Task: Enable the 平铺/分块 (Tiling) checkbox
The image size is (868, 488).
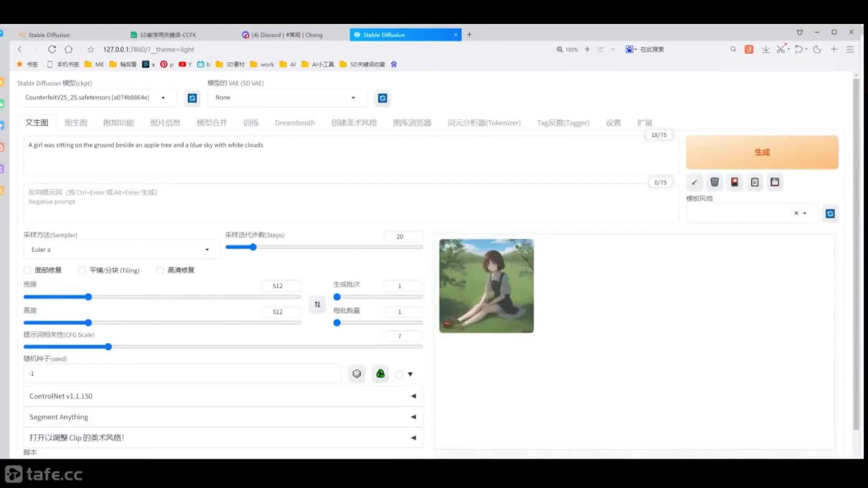Action: click(x=81, y=270)
